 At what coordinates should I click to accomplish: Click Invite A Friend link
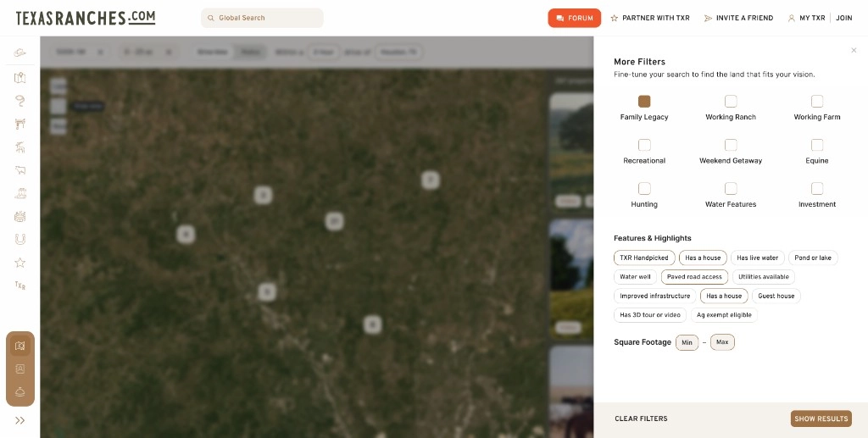738,19
